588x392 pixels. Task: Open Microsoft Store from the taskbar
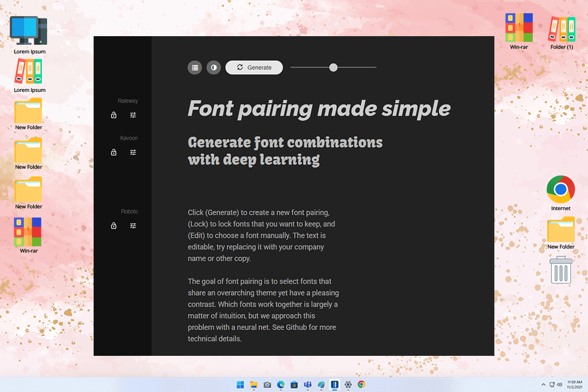tap(295, 385)
